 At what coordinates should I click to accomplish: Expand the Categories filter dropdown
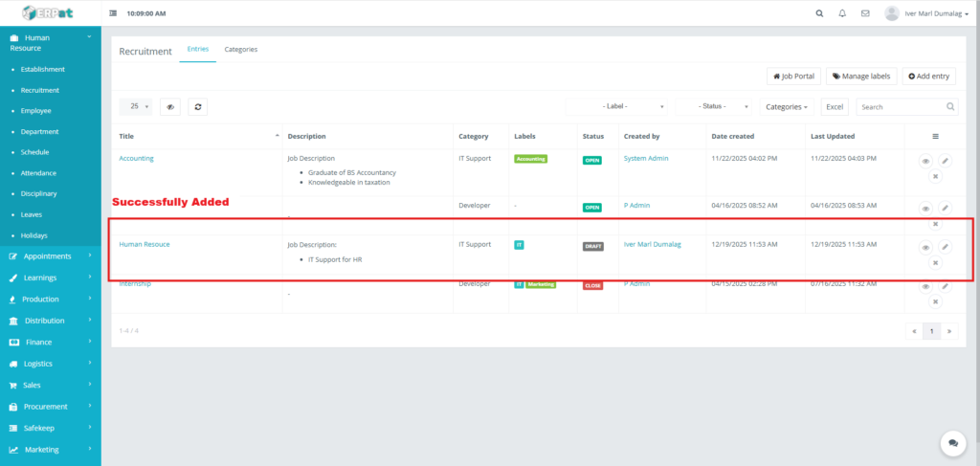pos(788,107)
